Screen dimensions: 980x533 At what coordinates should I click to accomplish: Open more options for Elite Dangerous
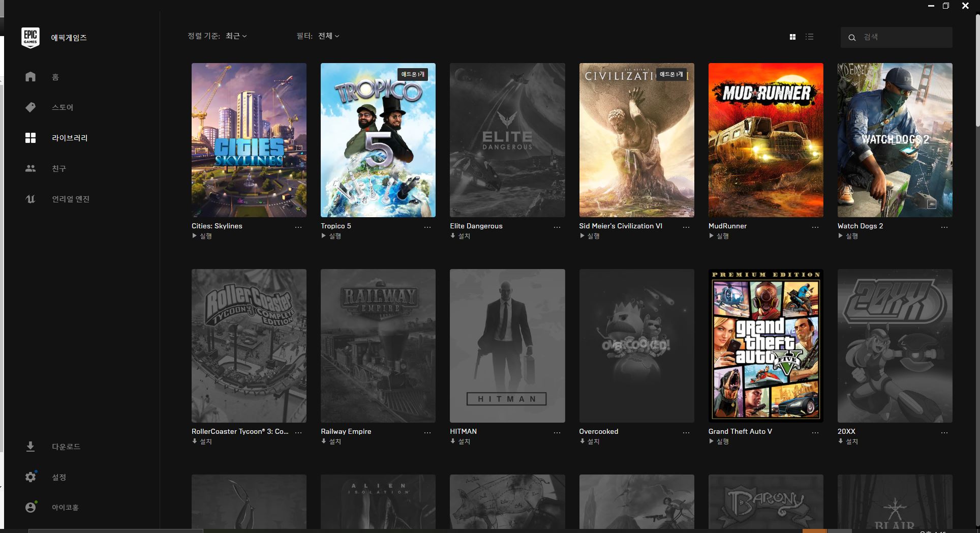pos(557,227)
